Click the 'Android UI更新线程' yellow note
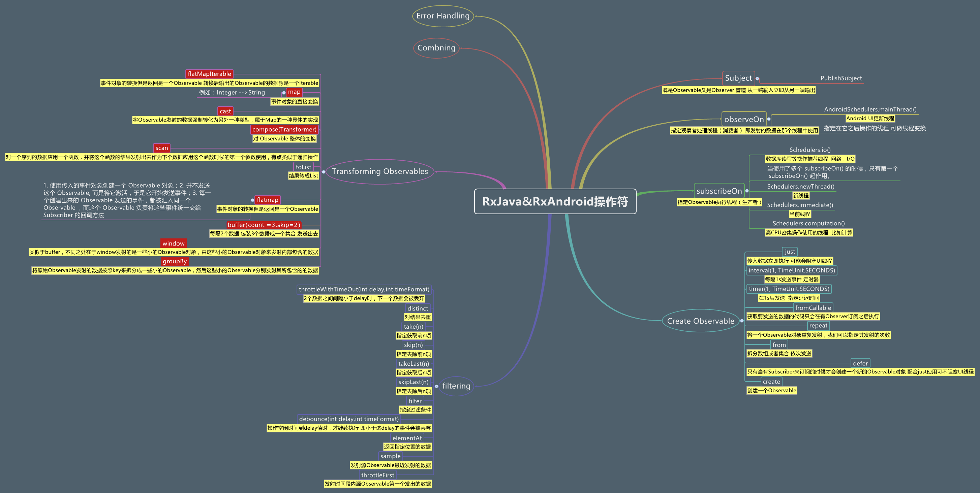The width and height of the screenshot is (980, 493). coord(870,119)
